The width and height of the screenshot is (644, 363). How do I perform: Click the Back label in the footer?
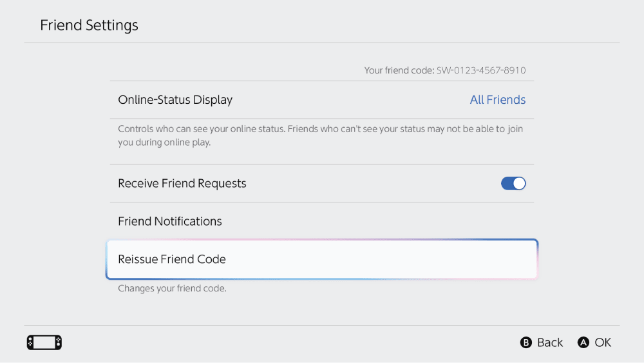point(549,342)
